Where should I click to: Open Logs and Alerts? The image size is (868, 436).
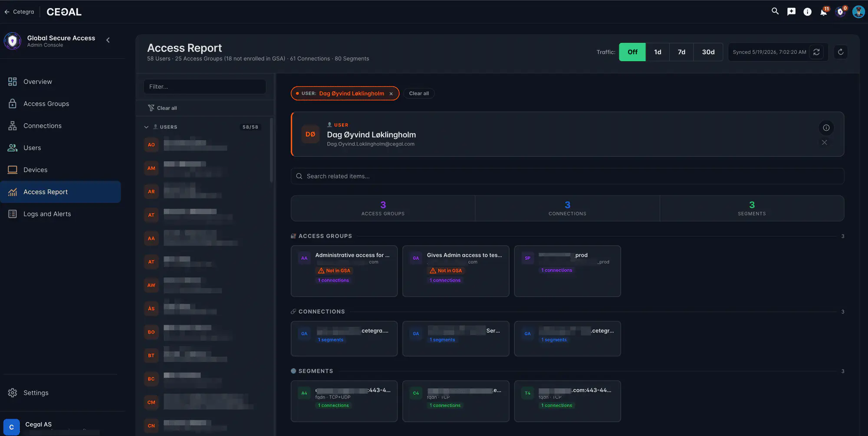point(61,214)
